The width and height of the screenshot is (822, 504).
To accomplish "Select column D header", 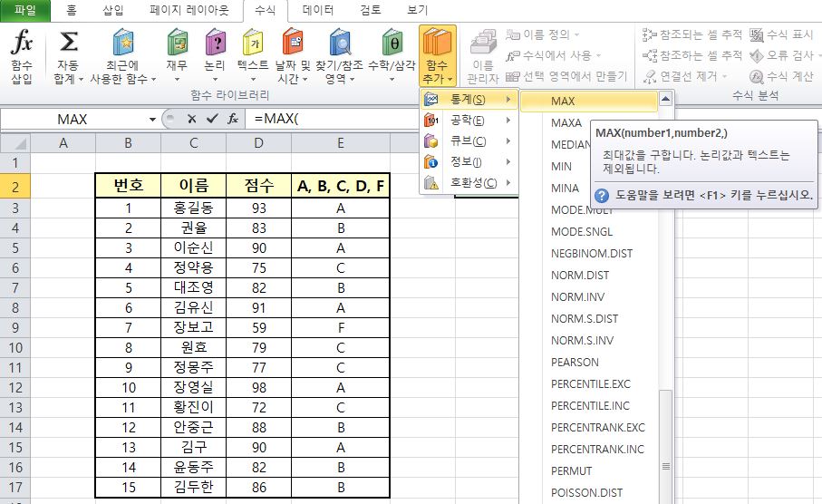I will pyautogui.click(x=258, y=143).
